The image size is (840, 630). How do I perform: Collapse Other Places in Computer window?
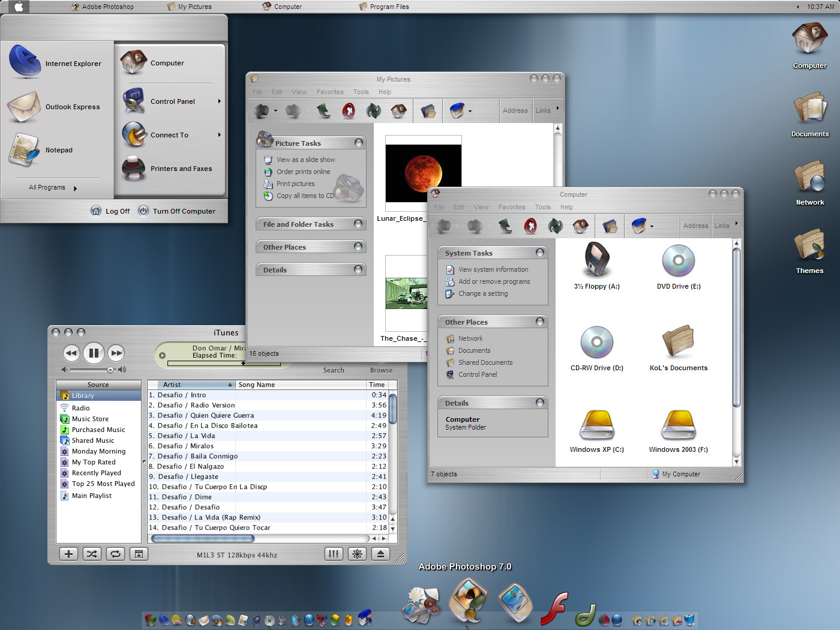click(540, 322)
